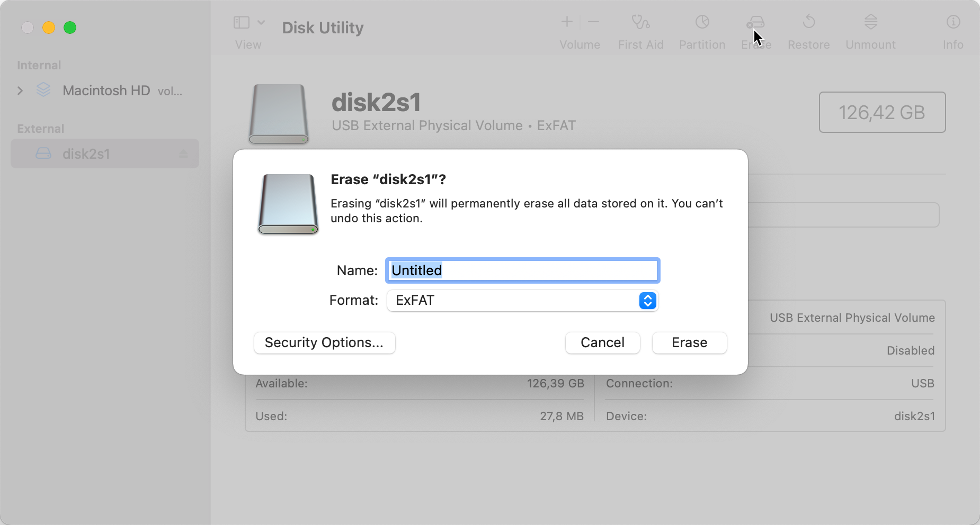Open the Format ExFAT popup menu
Viewport: 980px width, 525px height.
[523, 301]
